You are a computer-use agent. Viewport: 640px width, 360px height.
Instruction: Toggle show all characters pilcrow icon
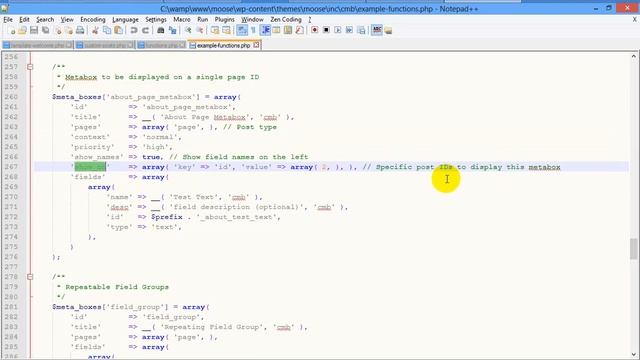253,31
